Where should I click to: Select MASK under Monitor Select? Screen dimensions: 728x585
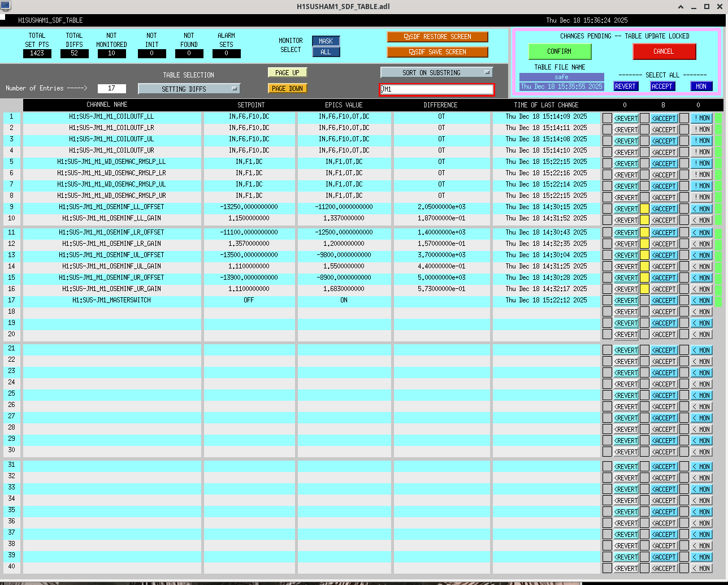coord(326,41)
